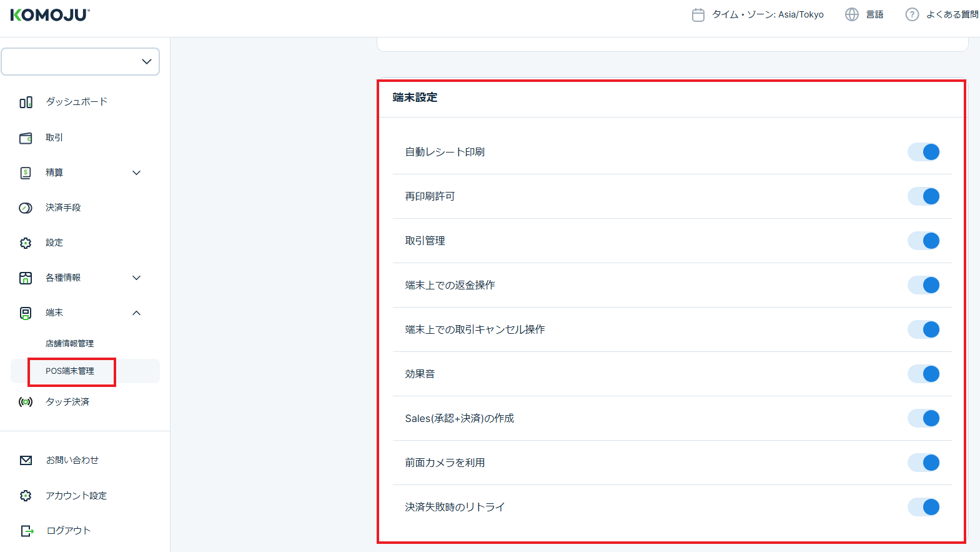Open the merchant selector dropdown
The height and width of the screenshot is (552, 980).
pos(81,62)
